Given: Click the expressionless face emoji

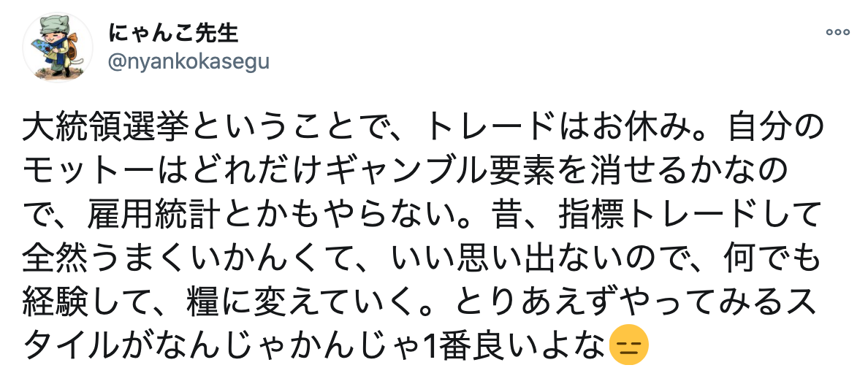Looking at the screenshot, I should [x=624, y=343].
